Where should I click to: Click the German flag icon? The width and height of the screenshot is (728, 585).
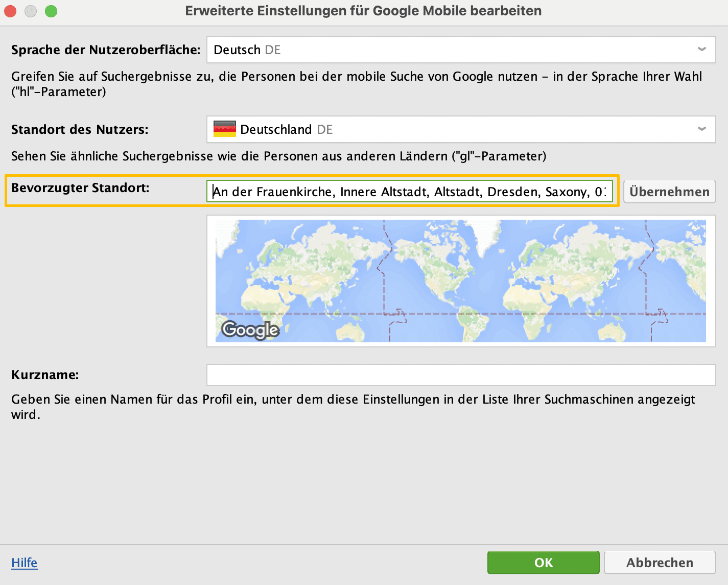pos(225,129)
